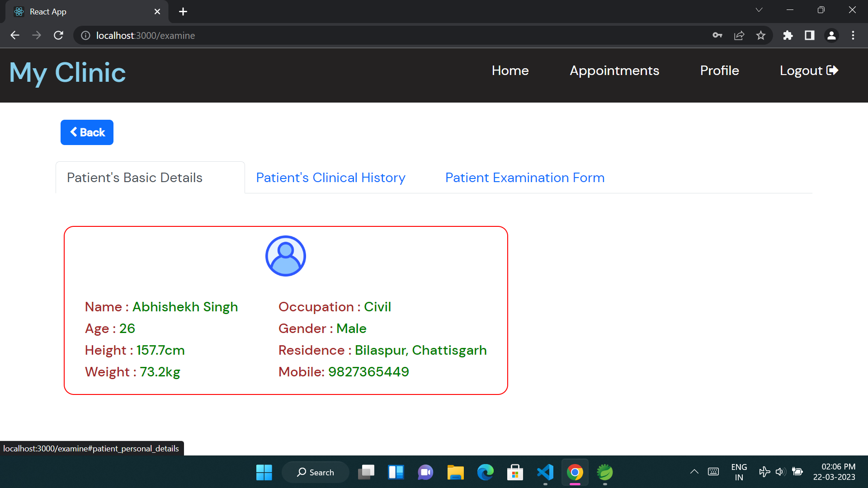Launch Visual Studio Code from the taskbar
Image resolution: width=868 pixels, height=488 pixels.
pos(545,472)
